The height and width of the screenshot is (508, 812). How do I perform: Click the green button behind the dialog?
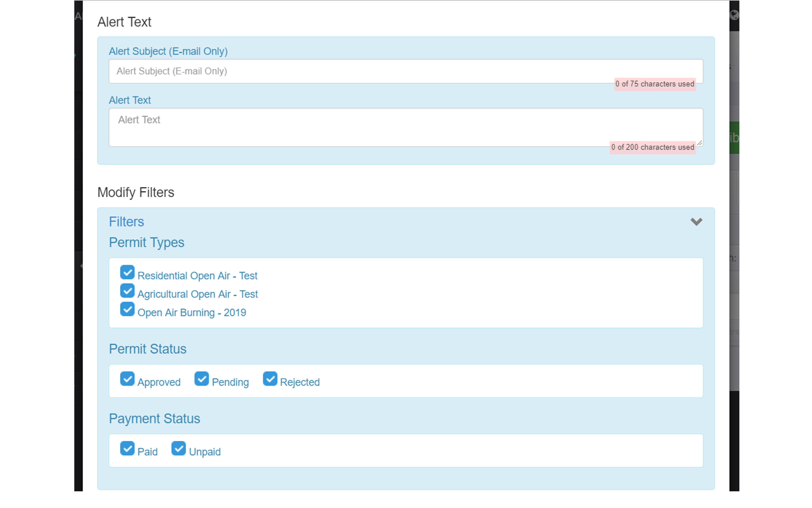coord(734,138)
